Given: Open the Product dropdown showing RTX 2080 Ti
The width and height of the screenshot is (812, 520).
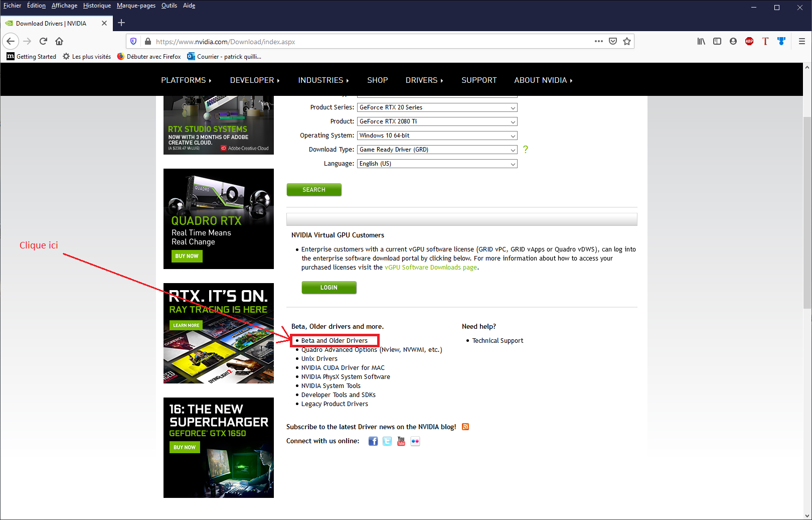Looking at the screenshot, I should coord(437,121).
